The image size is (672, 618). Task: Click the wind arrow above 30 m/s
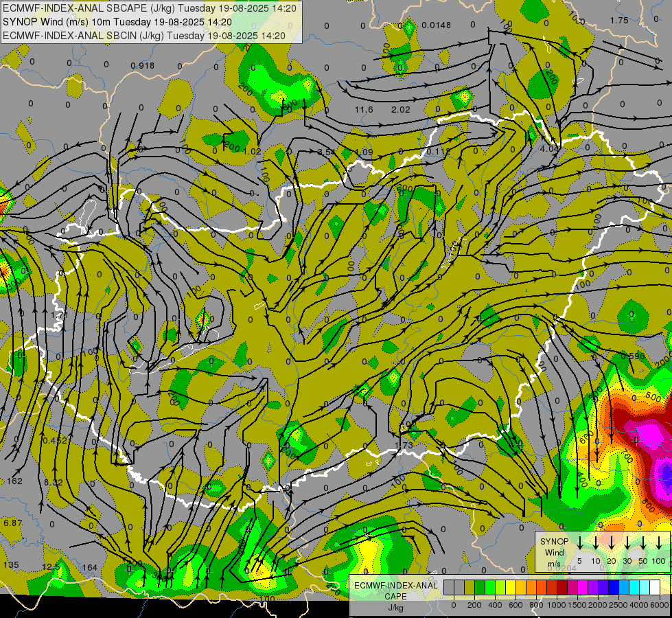tap(627, 542)
